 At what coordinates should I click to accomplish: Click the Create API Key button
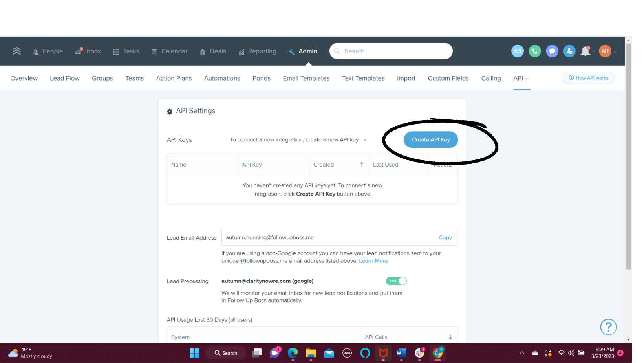point(431,139)
